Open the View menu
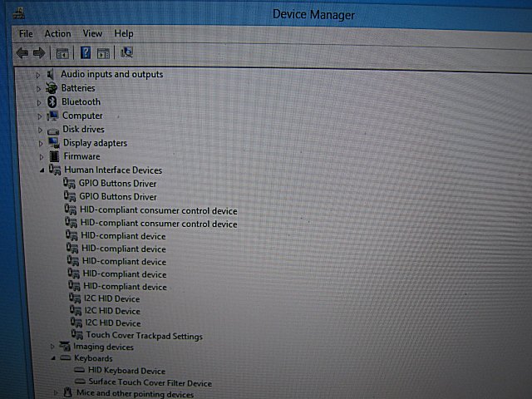Image resolution: width=532 pixels, height=399 pixels. (x=92, y=33)
